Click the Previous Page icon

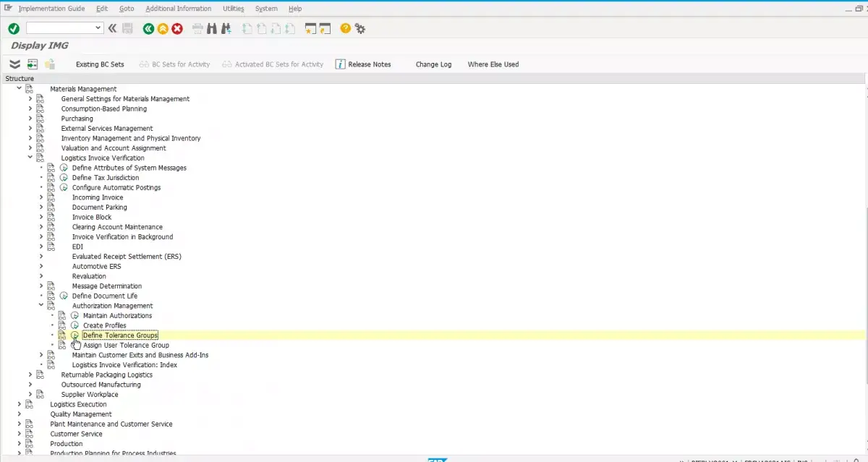click(x=263, y=28)
